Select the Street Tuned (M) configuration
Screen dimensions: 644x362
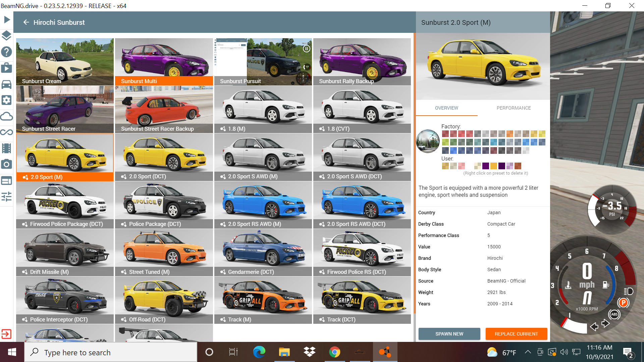tap(164, 252)
